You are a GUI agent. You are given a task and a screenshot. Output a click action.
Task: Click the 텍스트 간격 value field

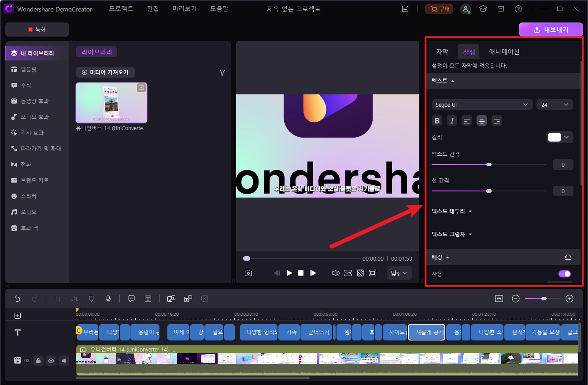tap(563, 164)
